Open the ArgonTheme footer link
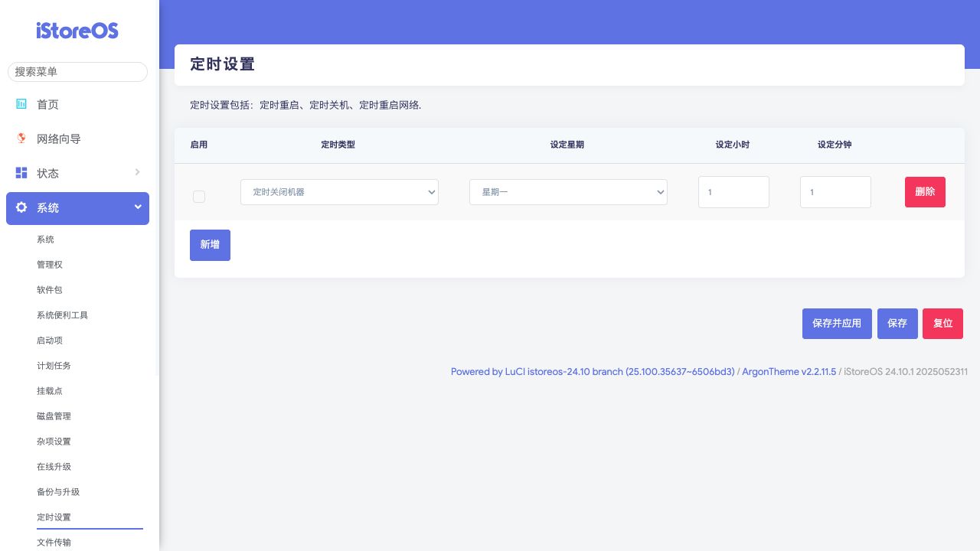 789,372
